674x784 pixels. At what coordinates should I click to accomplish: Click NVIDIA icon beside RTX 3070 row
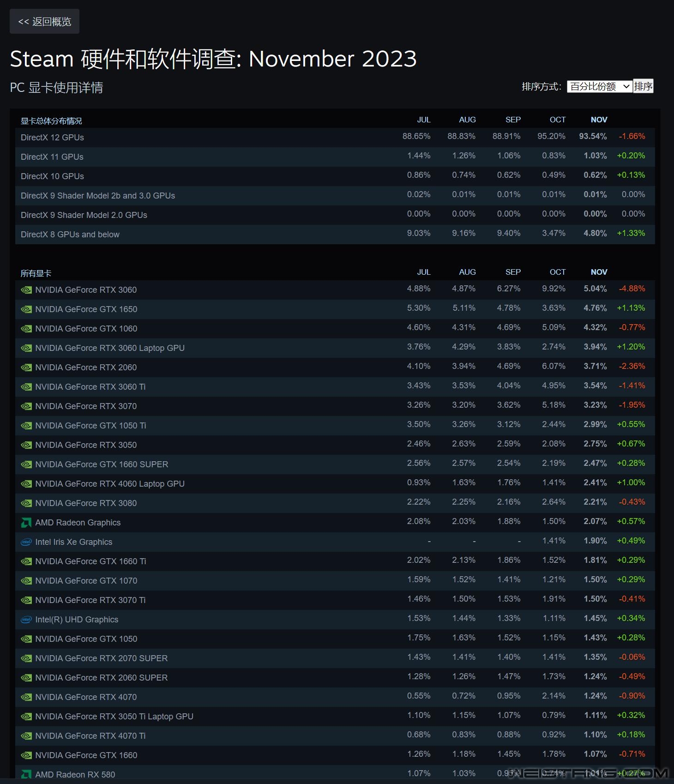click(x=26, y=406)
